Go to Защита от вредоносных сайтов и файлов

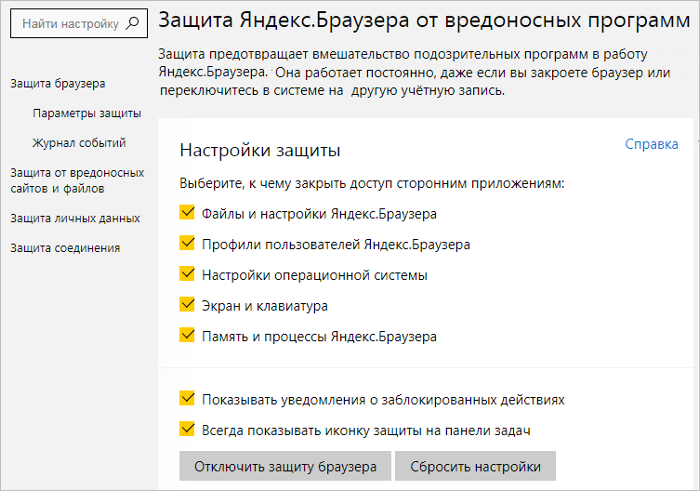point(77,180)
